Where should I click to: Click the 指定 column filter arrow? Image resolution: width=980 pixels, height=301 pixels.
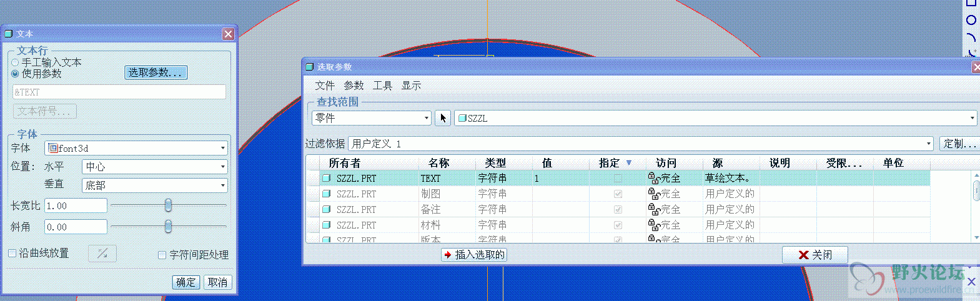pyautogui.click(x=629, y=163)
